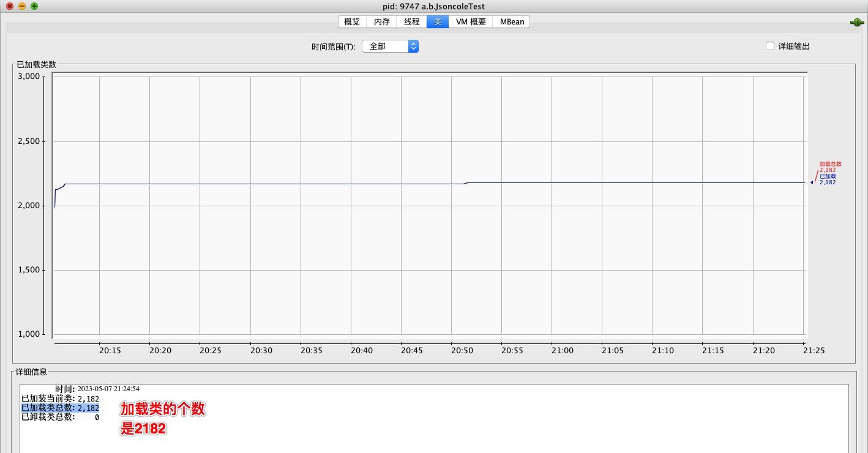
Task: Select the 时间 2023-05-07 21:24:54 line
Action: click(x=97, y=389)
